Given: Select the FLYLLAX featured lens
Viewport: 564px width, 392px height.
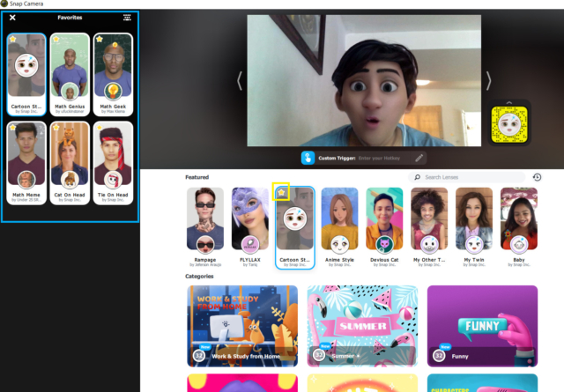Looking at the screenshot, I should pyautogui.click(x=250, y=227).
